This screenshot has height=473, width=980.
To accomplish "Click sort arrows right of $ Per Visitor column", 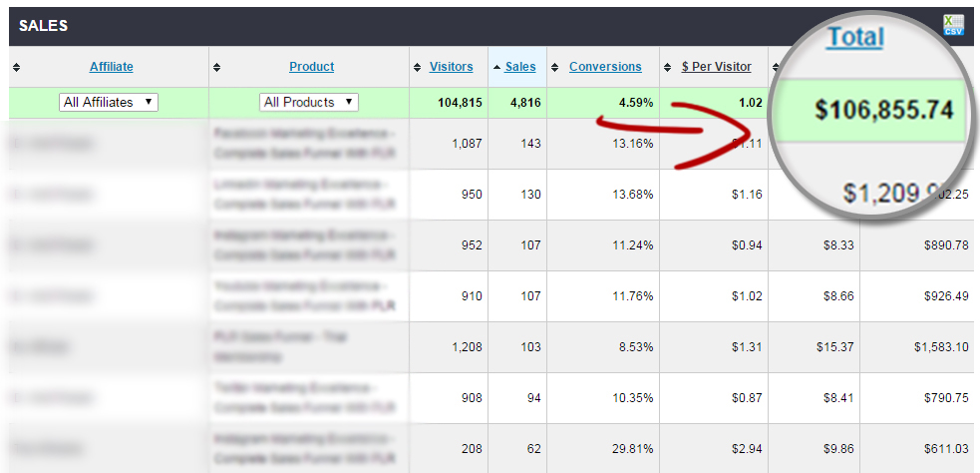I will pos(775,68).
